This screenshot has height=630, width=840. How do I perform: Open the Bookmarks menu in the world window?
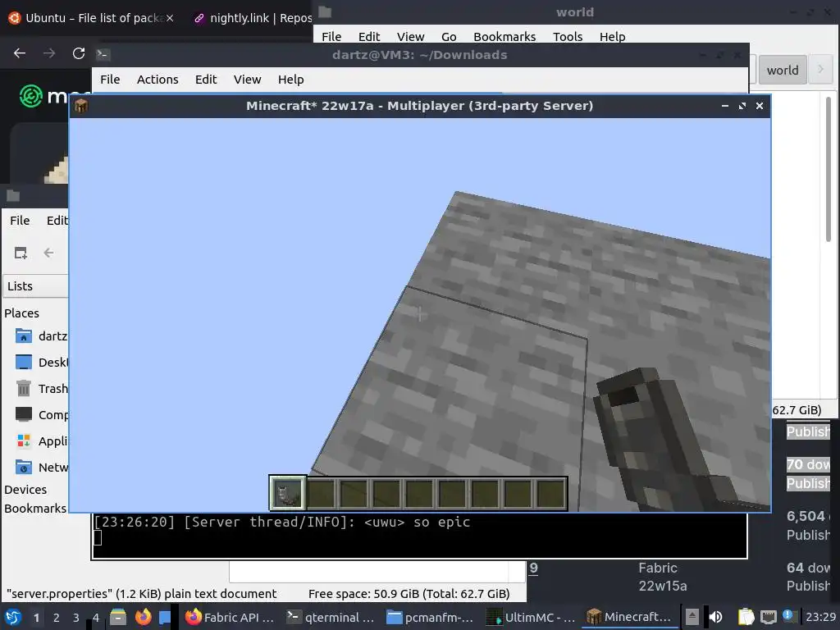[x=504, y=36]
